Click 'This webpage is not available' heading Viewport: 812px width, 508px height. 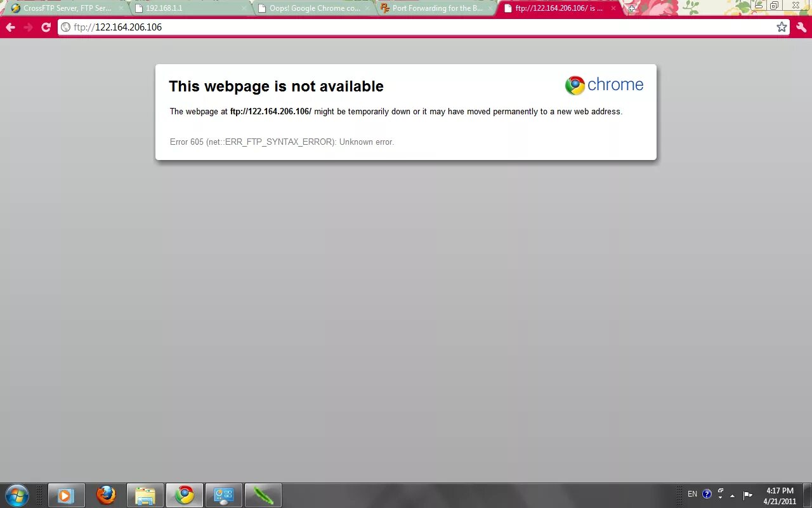[x=276, y=86]
